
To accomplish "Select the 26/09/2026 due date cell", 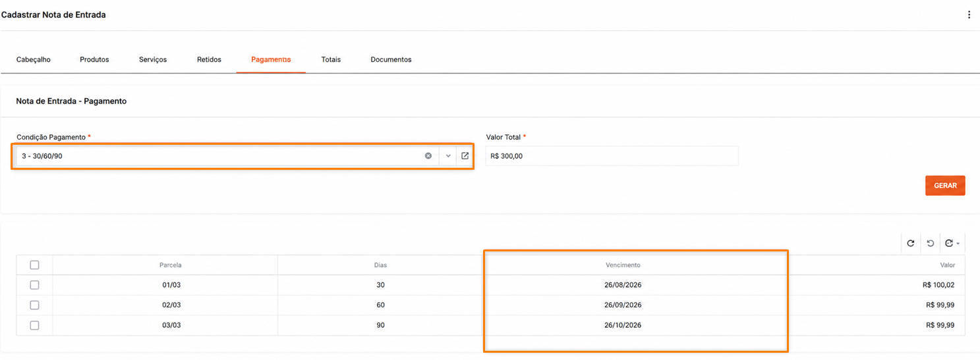I will click(623, 305).
